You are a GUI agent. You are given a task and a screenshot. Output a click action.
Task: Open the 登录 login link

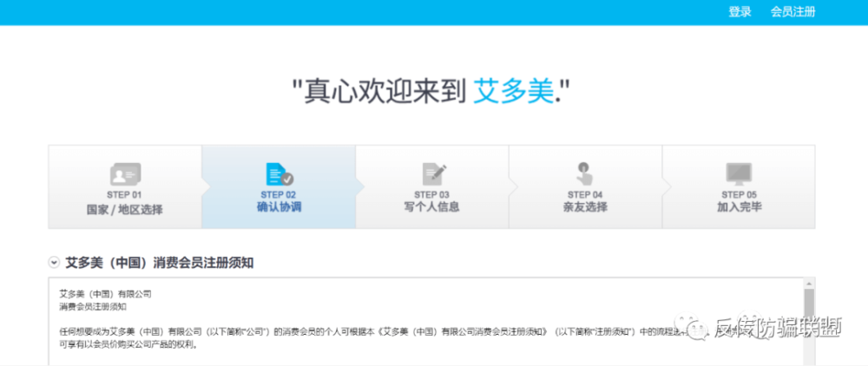[740, 12]
